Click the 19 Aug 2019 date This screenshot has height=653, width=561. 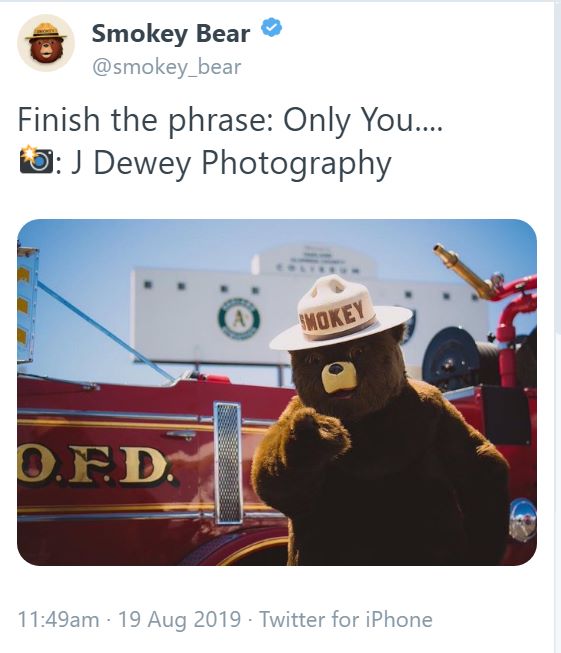tap(180, 619)
